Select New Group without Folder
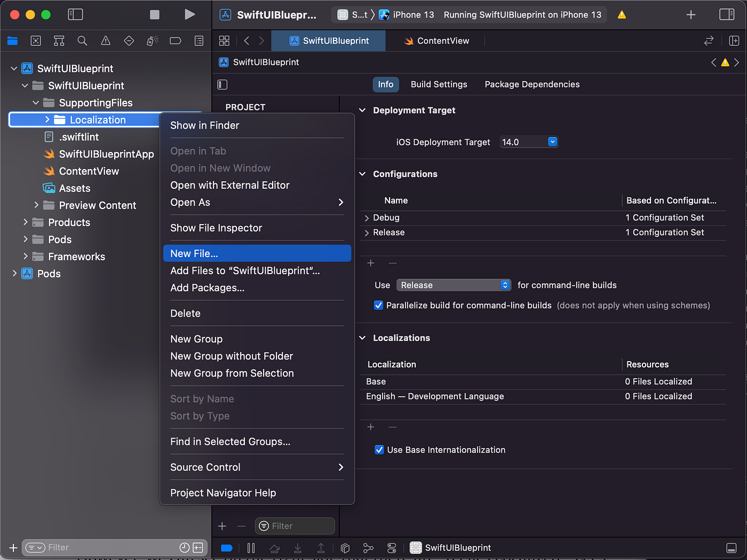Viewport: 747px width, 560px height. pyautogui.click(x=257, y=356)
